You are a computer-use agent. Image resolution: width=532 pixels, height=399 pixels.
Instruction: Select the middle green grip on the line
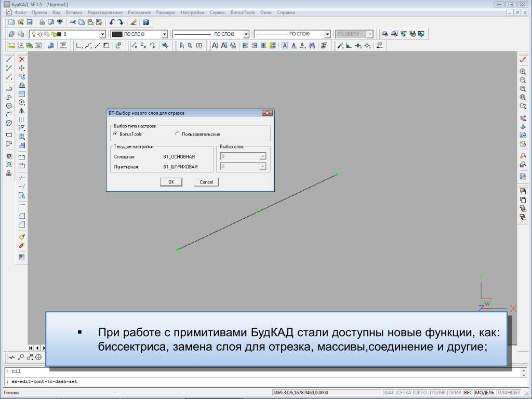(257, 212)
